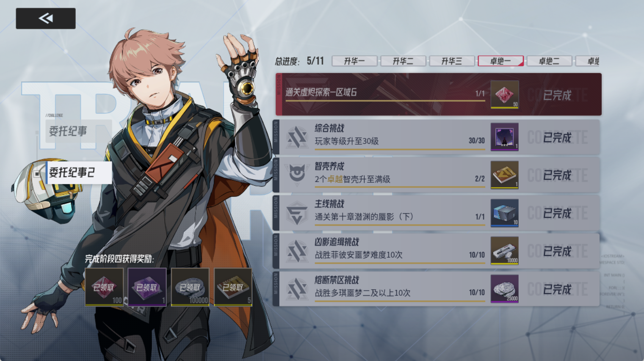Click 已完成 on the 熔断禁区挑战 mission
644x361 pixels.
coord(557,289)
